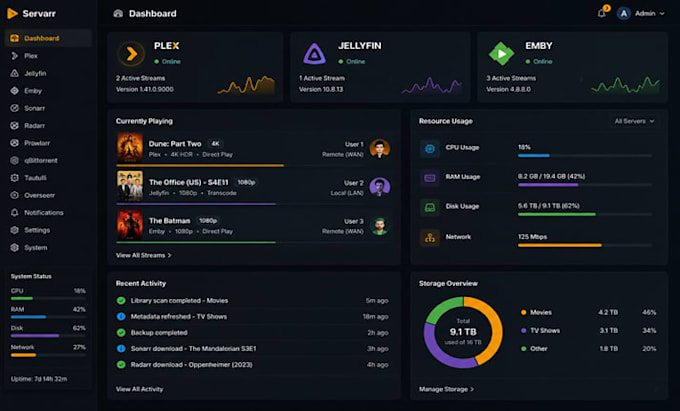
Task: Click the '125 Mbps' network value
Action: click(x=532, y=237)
